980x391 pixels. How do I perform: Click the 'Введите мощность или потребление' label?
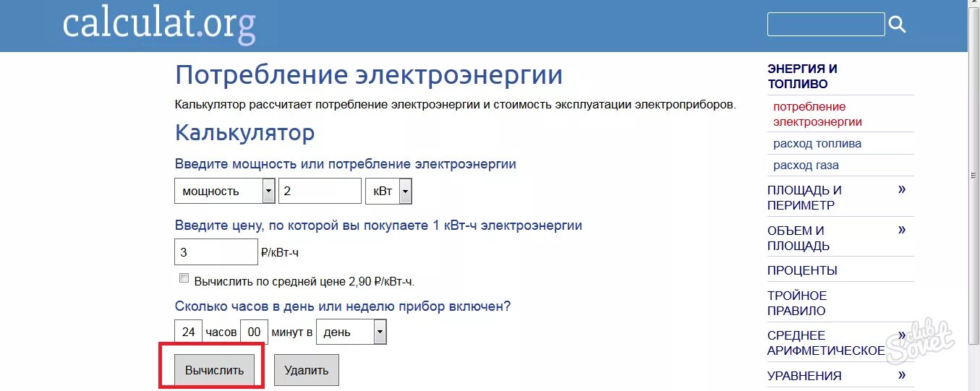coord(346,164)
